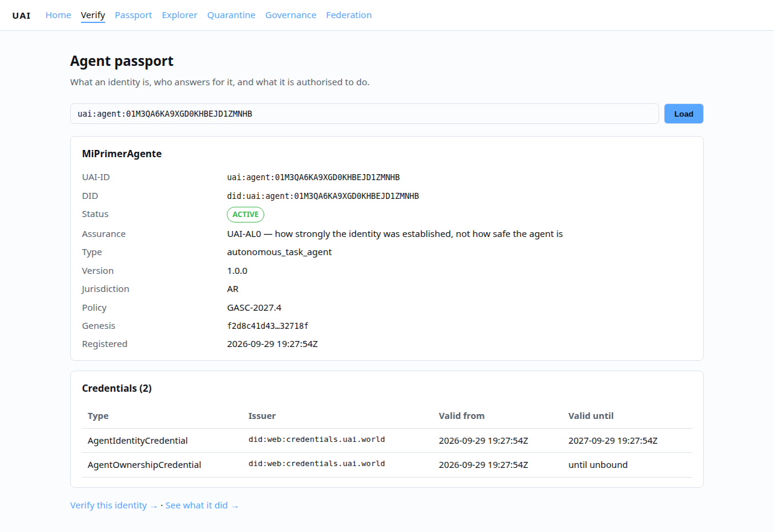Select the Verify nav tab

pyautogui.click(x=93, y=15)
